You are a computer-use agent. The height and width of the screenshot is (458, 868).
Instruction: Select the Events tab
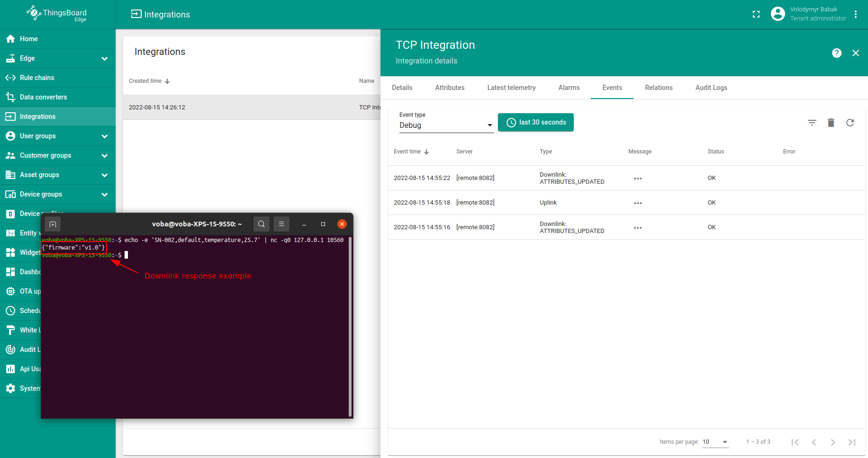point(612,88)
